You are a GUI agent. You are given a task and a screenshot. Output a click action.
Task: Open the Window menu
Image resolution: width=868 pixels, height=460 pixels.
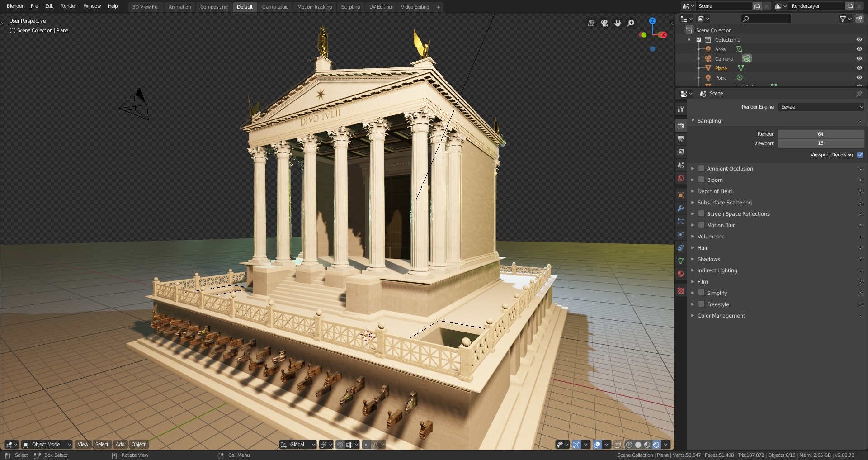click(92, 6)
